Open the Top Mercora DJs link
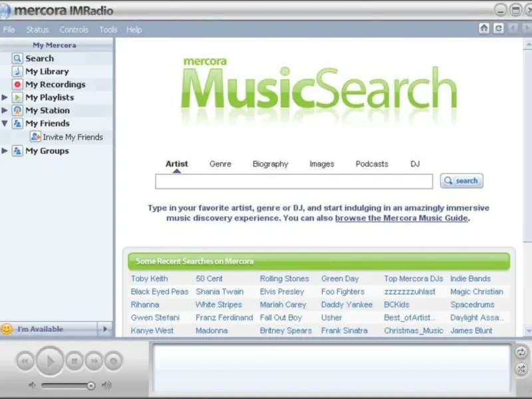This screenshot has height=399, width=532. pos(413,279)
